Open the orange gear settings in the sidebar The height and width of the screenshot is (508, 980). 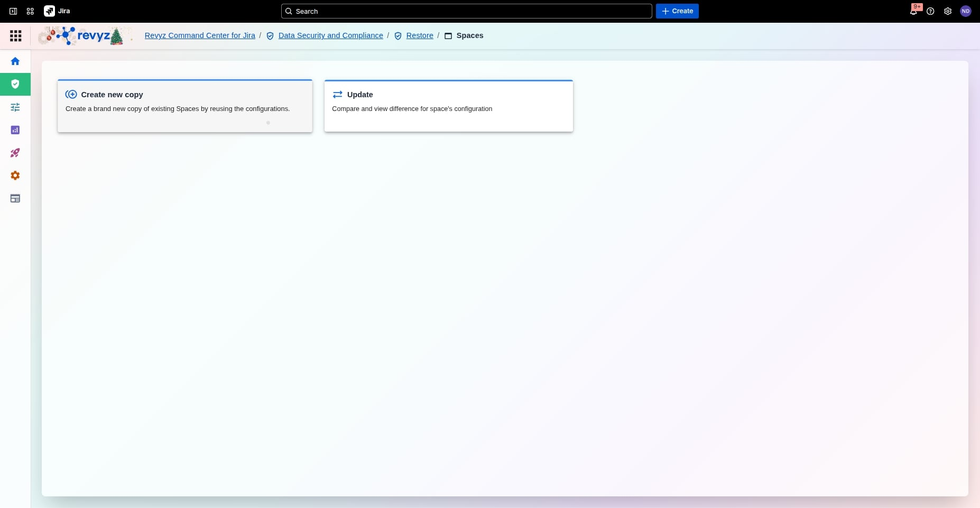coord(15,176)
